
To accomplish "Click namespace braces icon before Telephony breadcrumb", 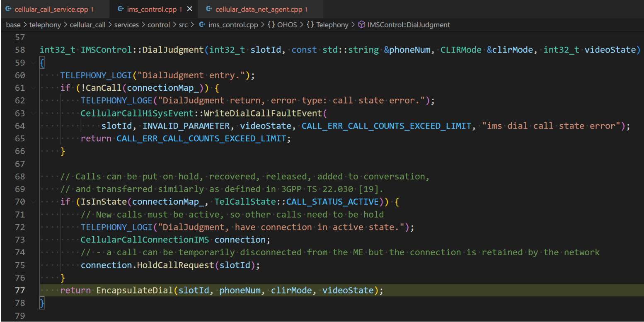I will click(310, 24).
